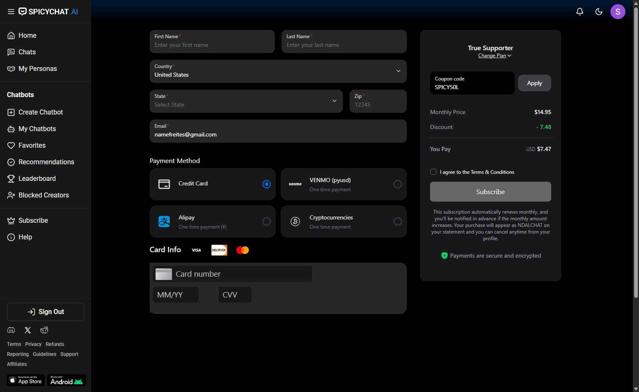Click the Cryptocurrencies coin icon

tap(295, 221)
